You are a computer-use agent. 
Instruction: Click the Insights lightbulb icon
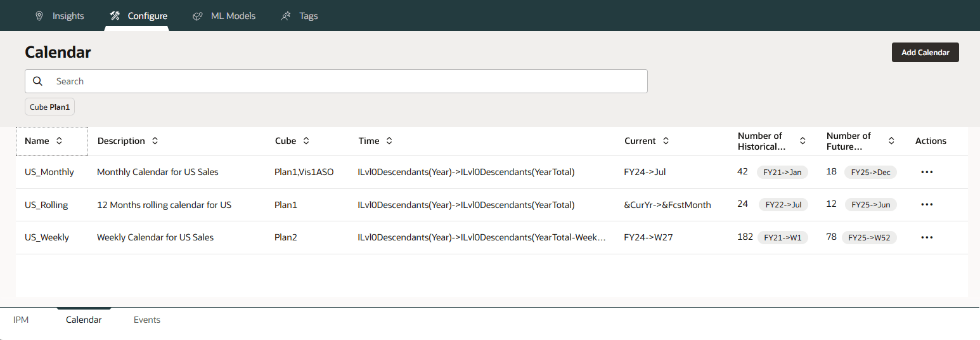39,16
